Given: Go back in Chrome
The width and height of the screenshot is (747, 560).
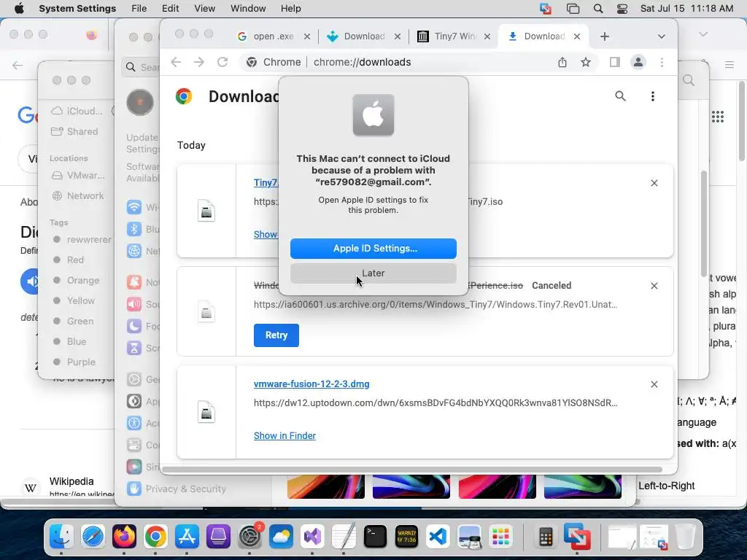Looking at the screenshot, I should tap(176, 63).
